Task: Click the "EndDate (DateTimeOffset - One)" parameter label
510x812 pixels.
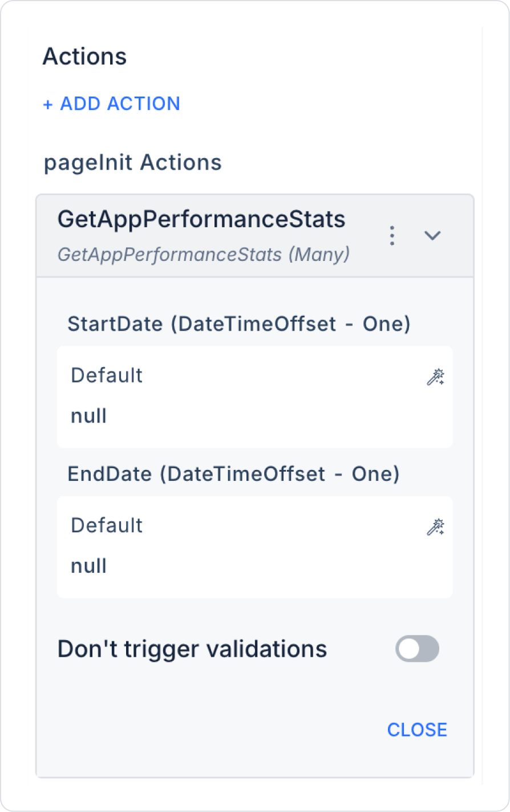Action: click(x=233, y=474)
